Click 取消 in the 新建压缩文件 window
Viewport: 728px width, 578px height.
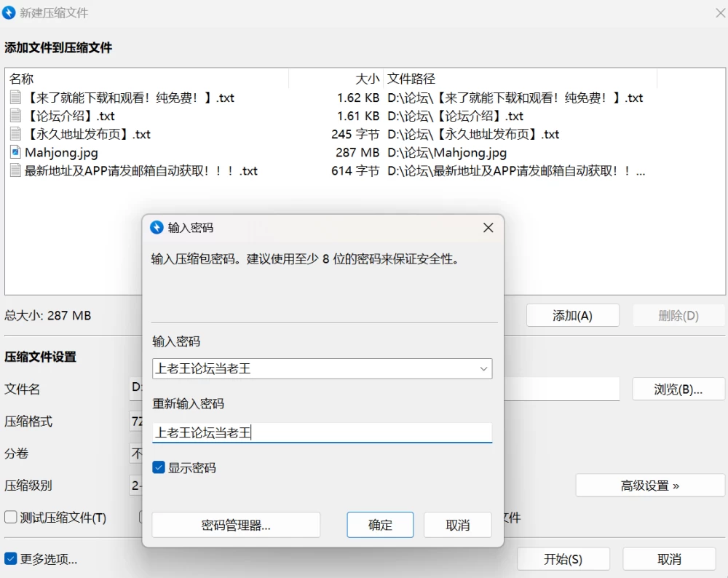[x=669, y=559]
